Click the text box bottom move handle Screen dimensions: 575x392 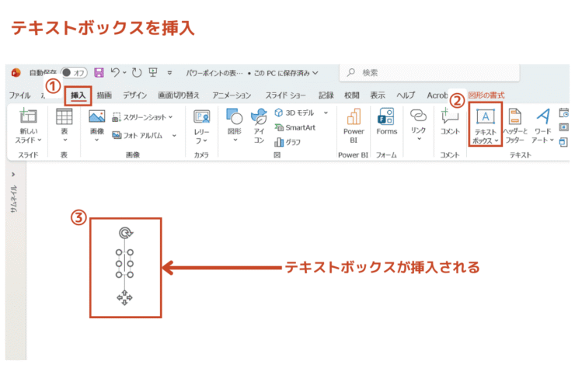124,297
